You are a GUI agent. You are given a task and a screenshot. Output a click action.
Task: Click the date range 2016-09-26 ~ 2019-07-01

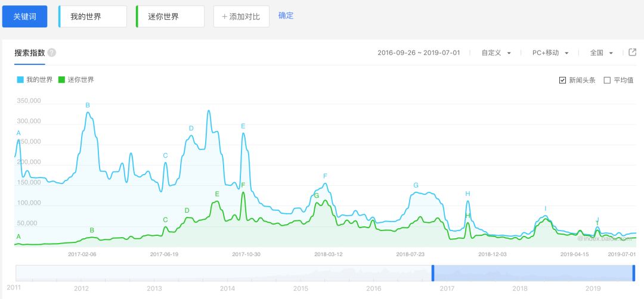coord(419,53)
